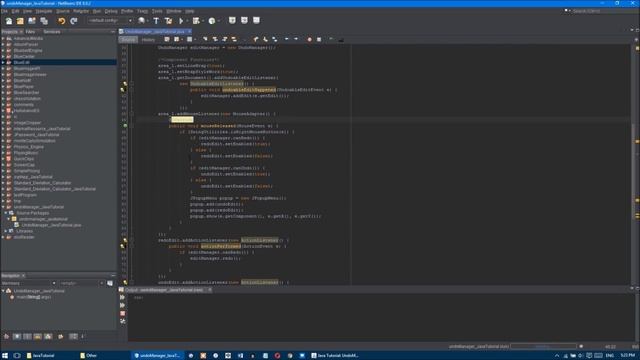This screenshot has height=360, width=640.
Task: Click the Re-run icon in Output panel
Action: (x=122, y=298)
